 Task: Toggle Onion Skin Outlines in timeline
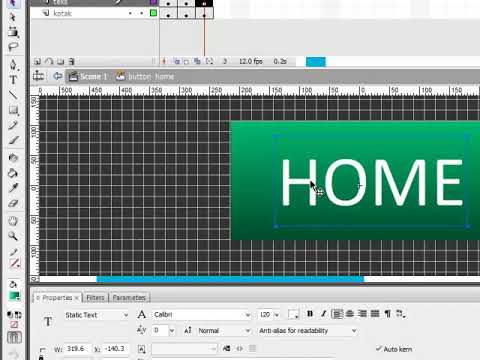pyautogui.click(x=186, y=61)
